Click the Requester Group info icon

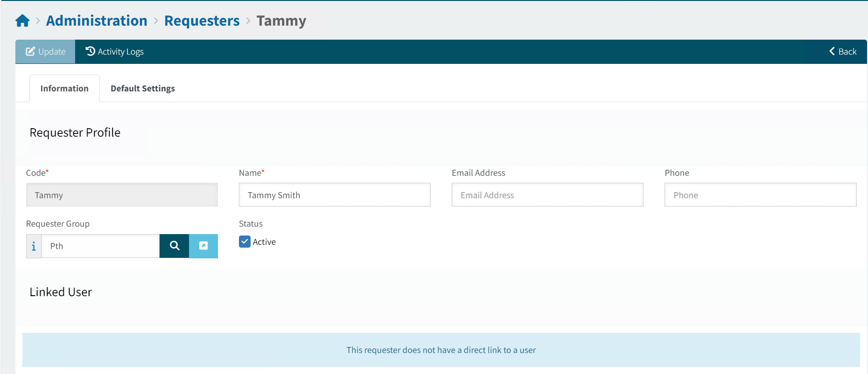click(x=34, y=246)
